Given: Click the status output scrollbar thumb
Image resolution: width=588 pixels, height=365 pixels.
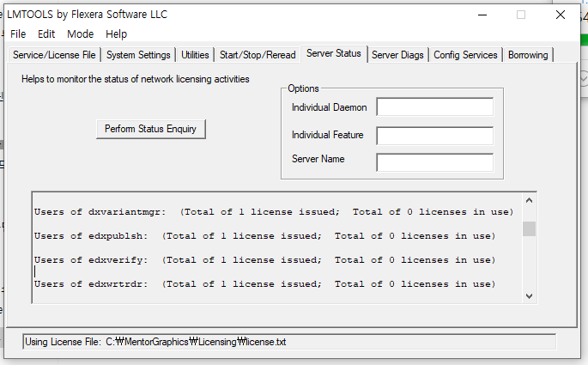Looking at the screenshot, I should 530,228.
